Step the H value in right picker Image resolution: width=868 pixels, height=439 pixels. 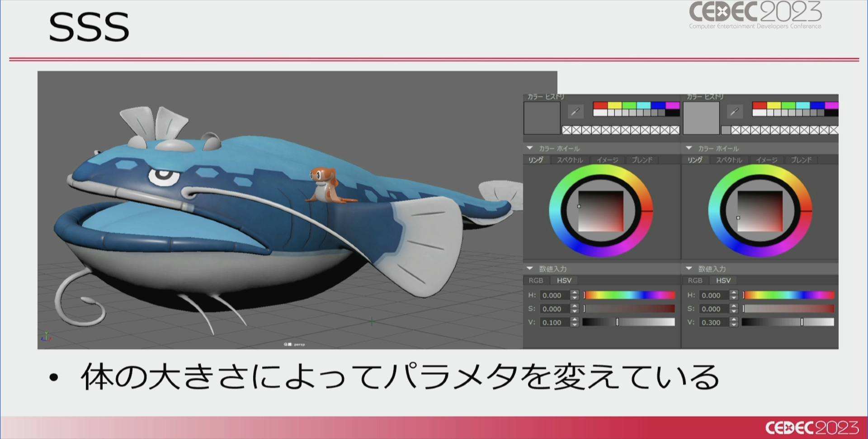click(x=734, y=295)
